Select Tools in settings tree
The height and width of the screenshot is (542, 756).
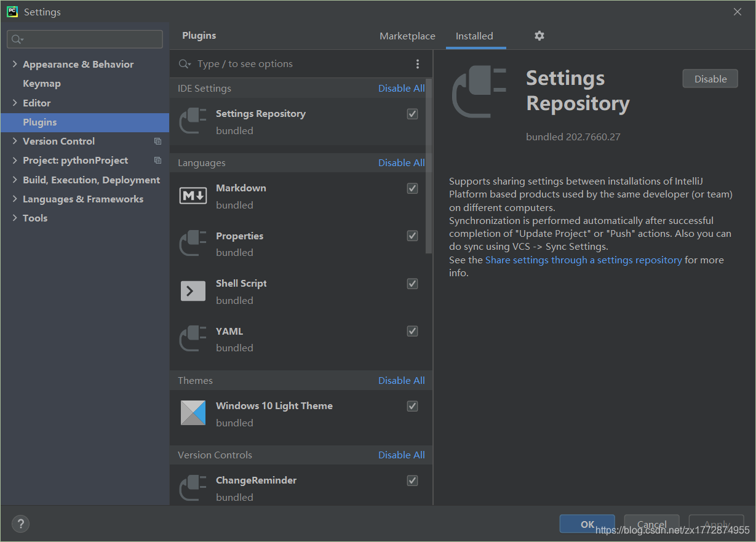pos(35,218)
